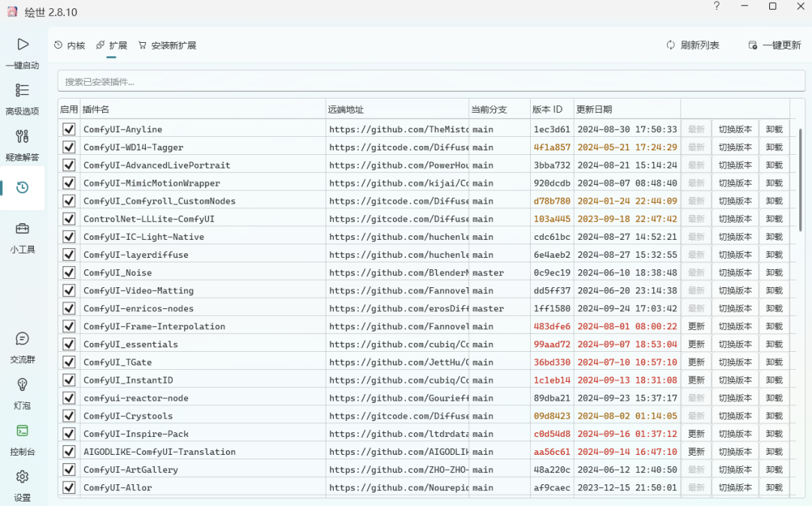Select the version history clock icon in sidebar

coord(23,187)
